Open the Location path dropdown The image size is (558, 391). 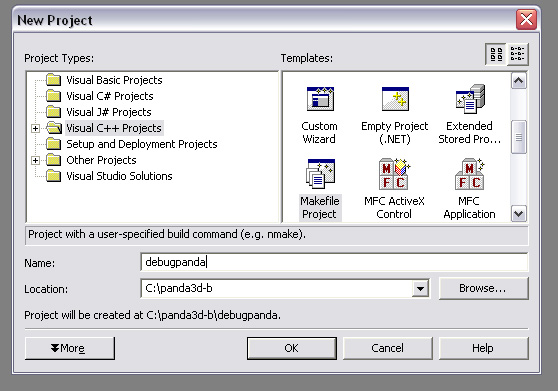(x=420, y=289)
